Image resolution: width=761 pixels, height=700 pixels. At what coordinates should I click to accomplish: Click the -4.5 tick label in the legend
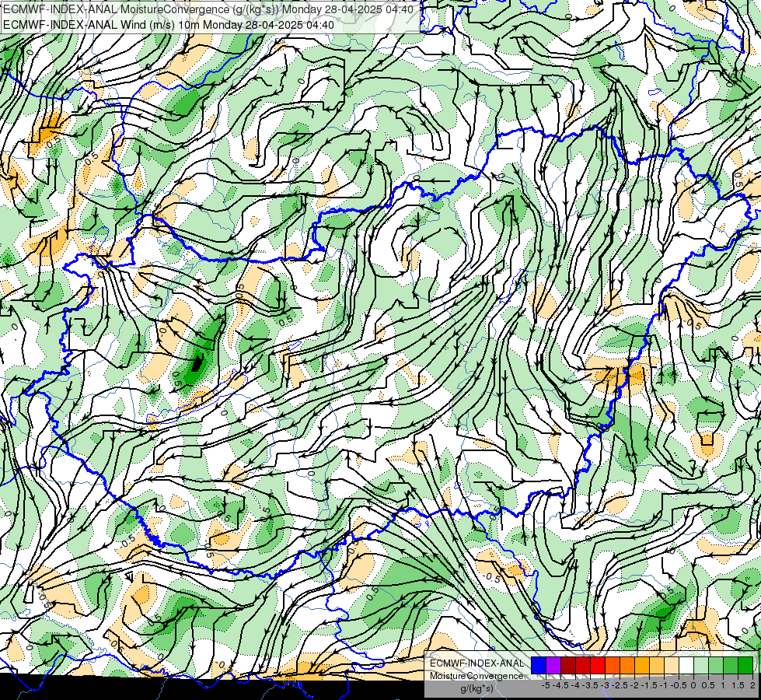coord(560,685)
